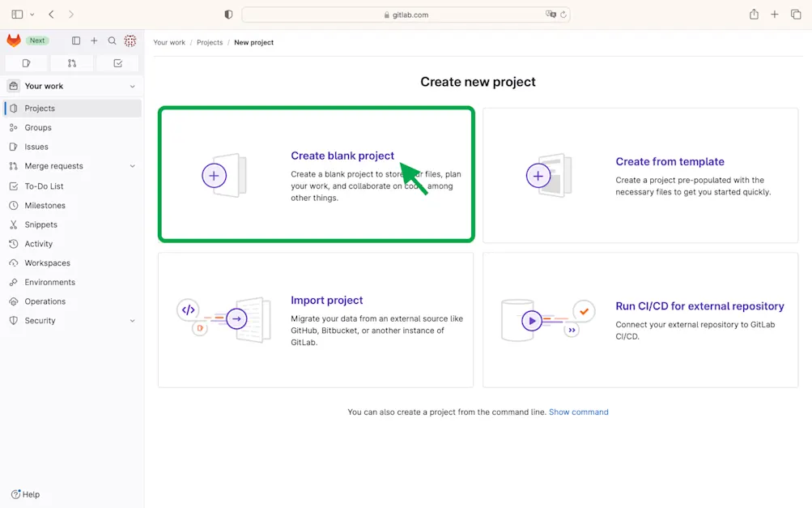The image size is (812, 508).
Task: Click the Show command link
Action: click(x=578, y=412)
